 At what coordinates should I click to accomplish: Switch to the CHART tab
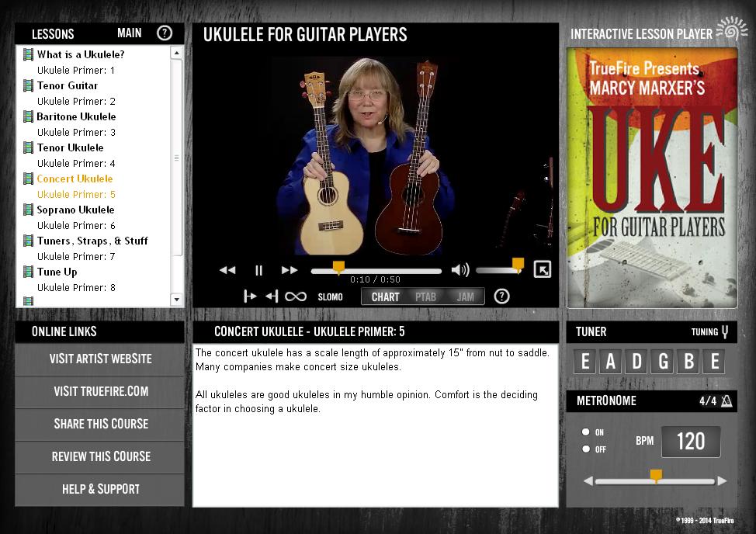pos(385,296)
